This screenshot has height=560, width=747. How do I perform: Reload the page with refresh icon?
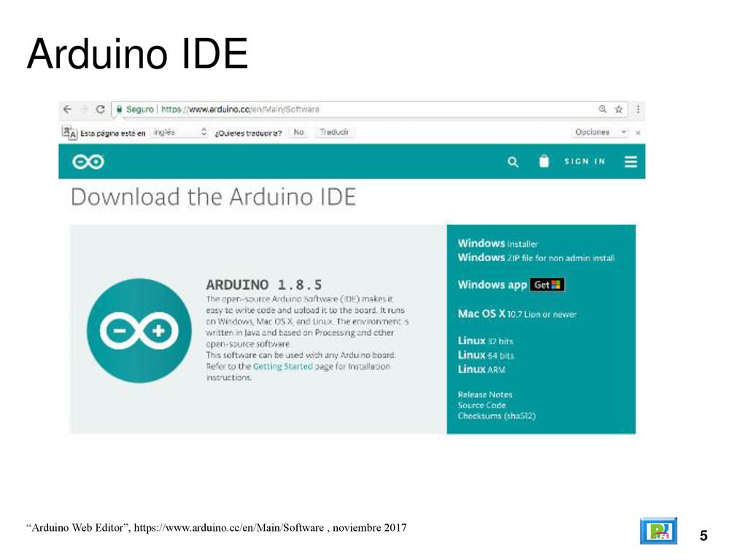coord(100,109)
